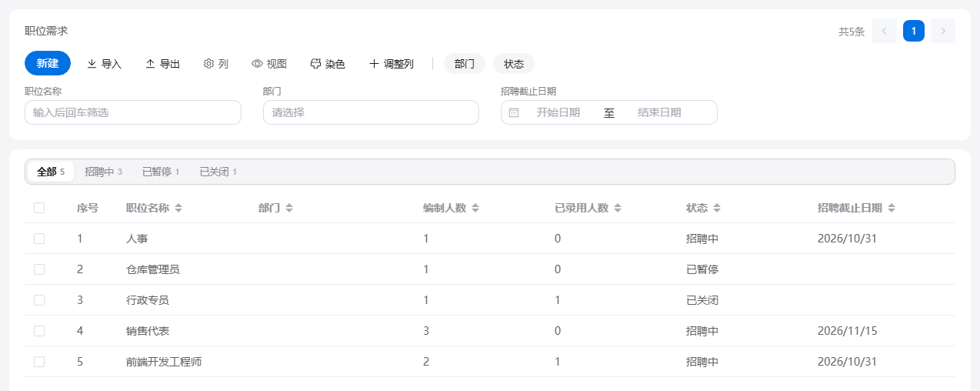The height and width of the screenshot is (391, 980).
Task: Sort by the 部门 column arrows
Action: tap(289, 209)
